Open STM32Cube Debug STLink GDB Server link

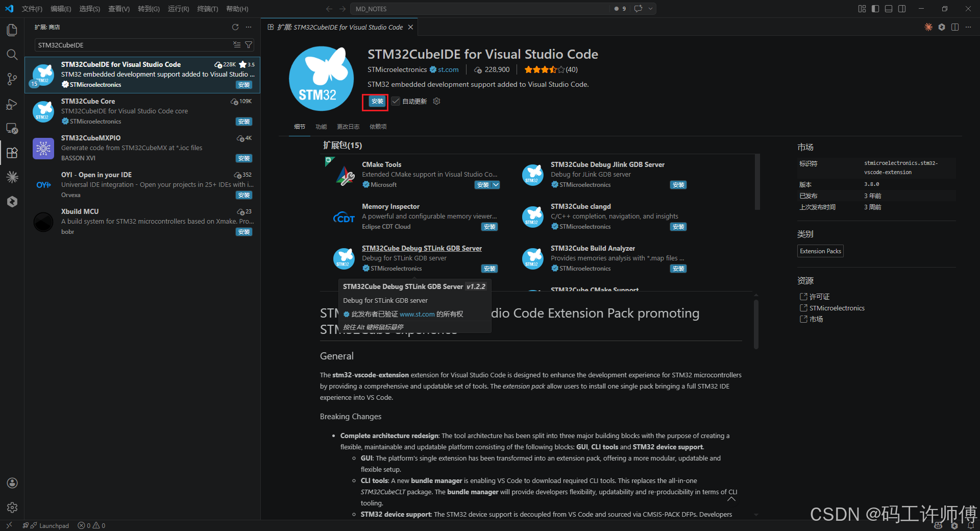(x=422, y=248)
